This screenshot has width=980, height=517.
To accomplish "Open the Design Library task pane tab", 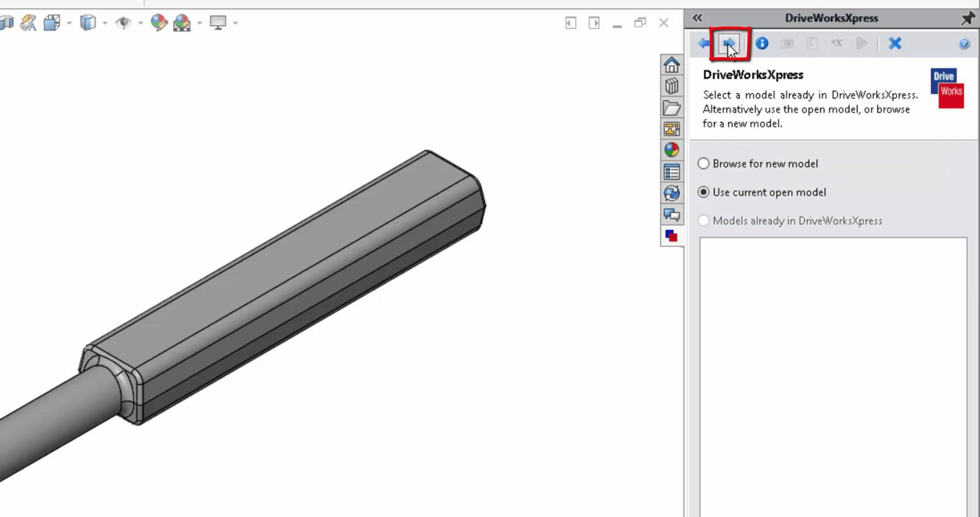I will (671, 86).
